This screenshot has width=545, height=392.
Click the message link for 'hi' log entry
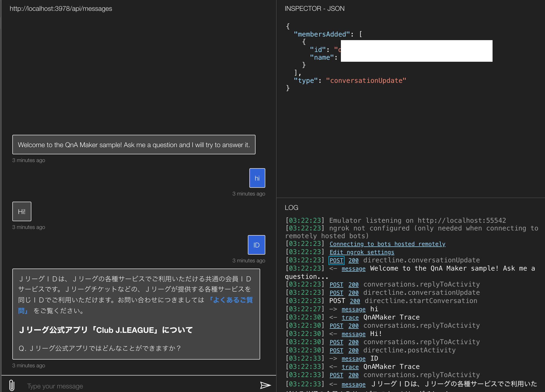coord(353,309)
